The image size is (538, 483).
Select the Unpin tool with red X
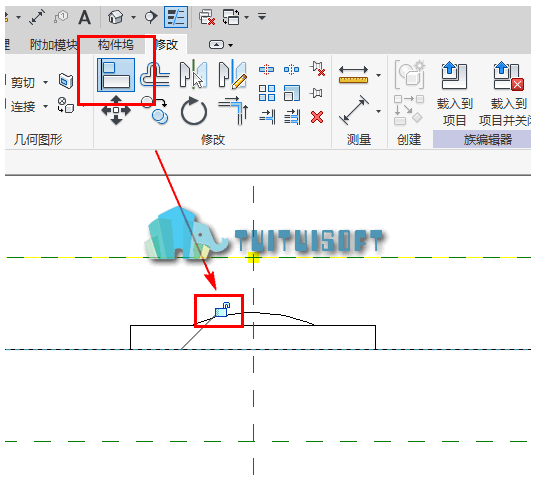click(317, 68)
